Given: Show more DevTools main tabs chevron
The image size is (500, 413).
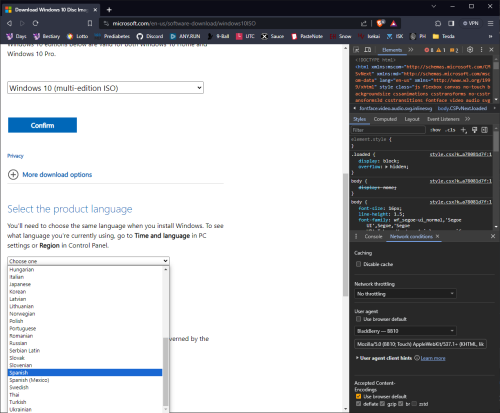Looking at the screenshot, I should pos(411,50).
